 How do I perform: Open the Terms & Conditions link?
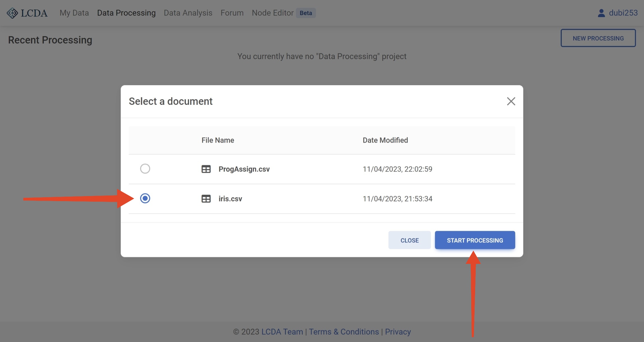click(x=344, y=332)
